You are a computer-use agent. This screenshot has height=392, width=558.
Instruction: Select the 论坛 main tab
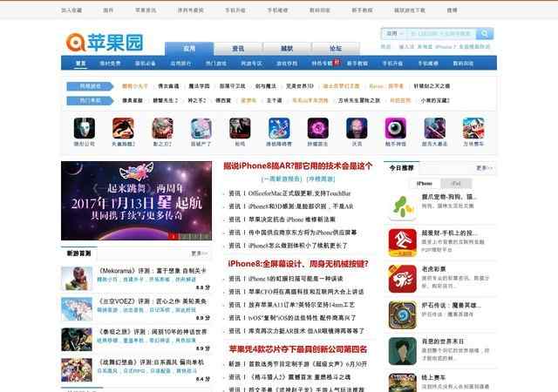point(336,49)
